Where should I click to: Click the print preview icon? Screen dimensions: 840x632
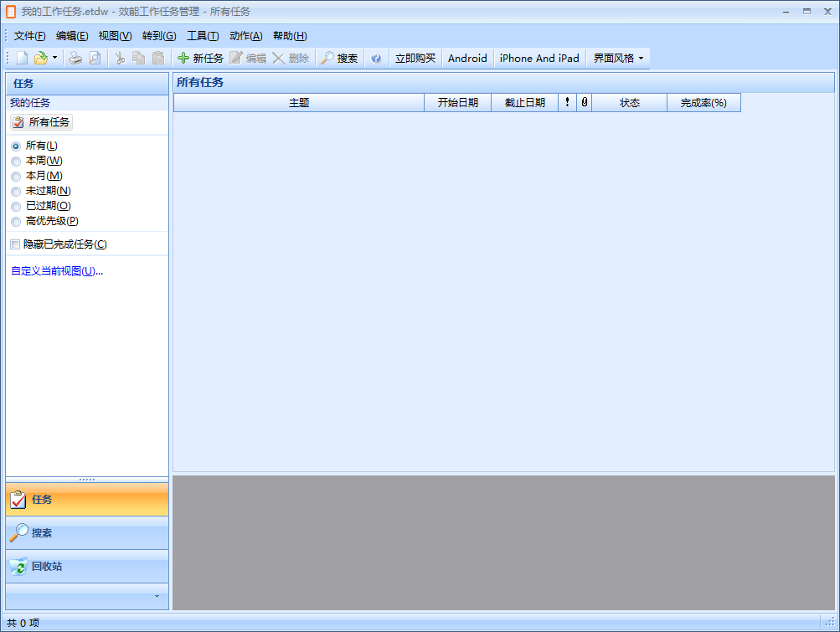tap(95, 58)
